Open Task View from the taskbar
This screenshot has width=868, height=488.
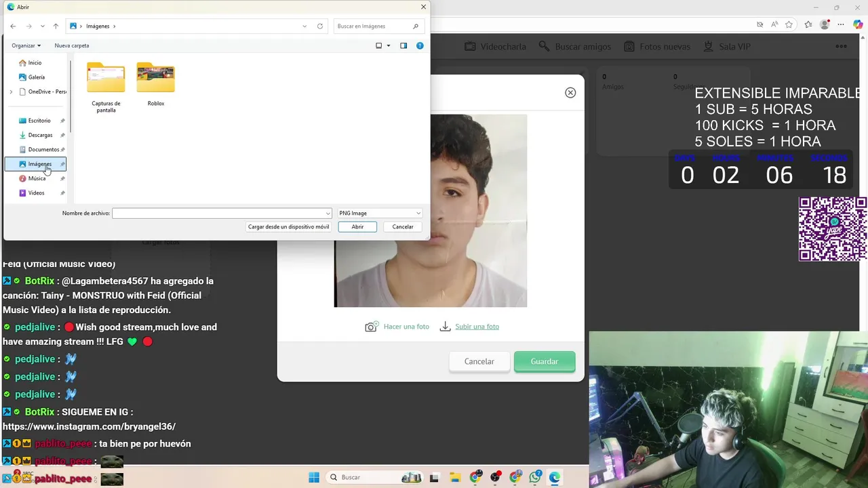coord(435,477)
